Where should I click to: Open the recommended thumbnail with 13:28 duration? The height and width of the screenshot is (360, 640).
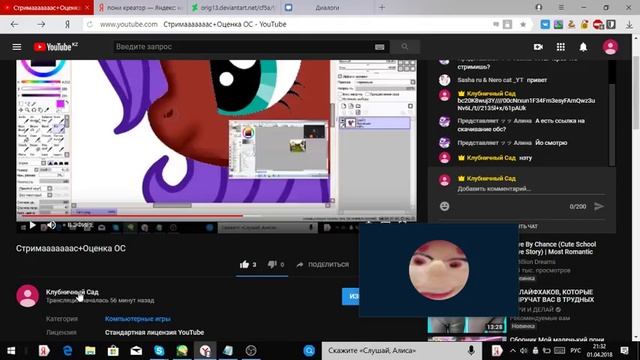click(467, 325)
